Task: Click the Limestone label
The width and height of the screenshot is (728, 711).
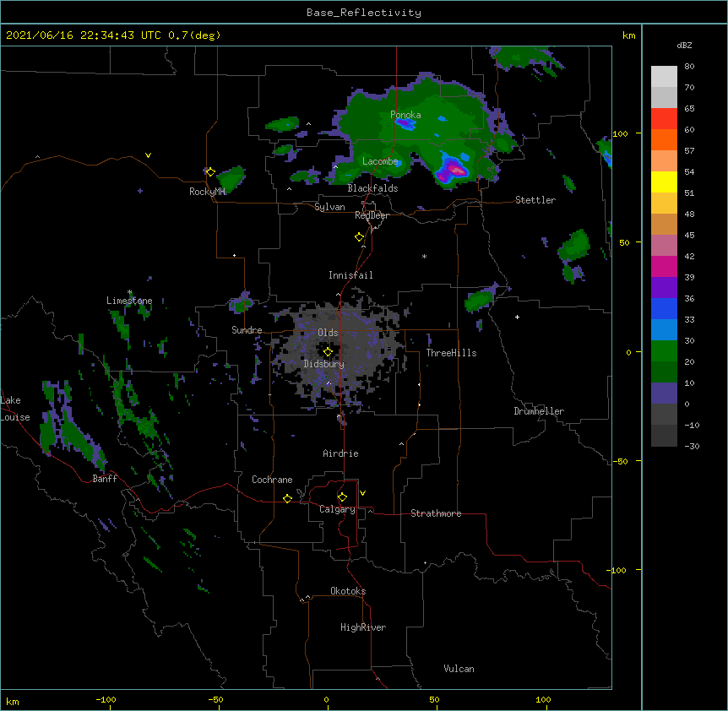Action: click(x=129, y=301)
